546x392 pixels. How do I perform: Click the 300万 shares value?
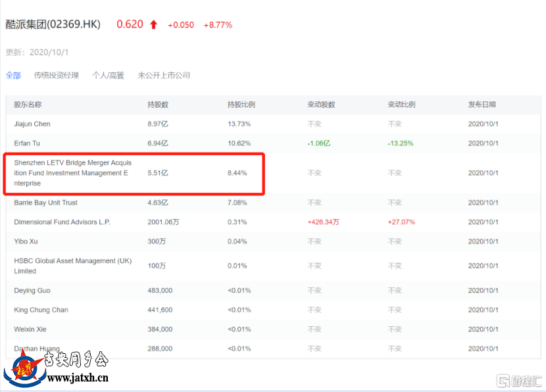click(157, 241)
